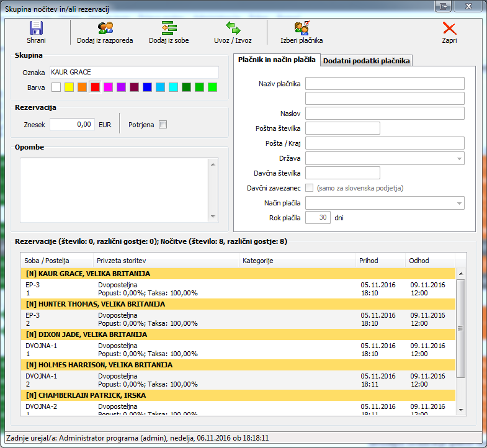Select the Plačnik in način plačila tab
Viewport: 487px width, 448px height.
point(277,60)
